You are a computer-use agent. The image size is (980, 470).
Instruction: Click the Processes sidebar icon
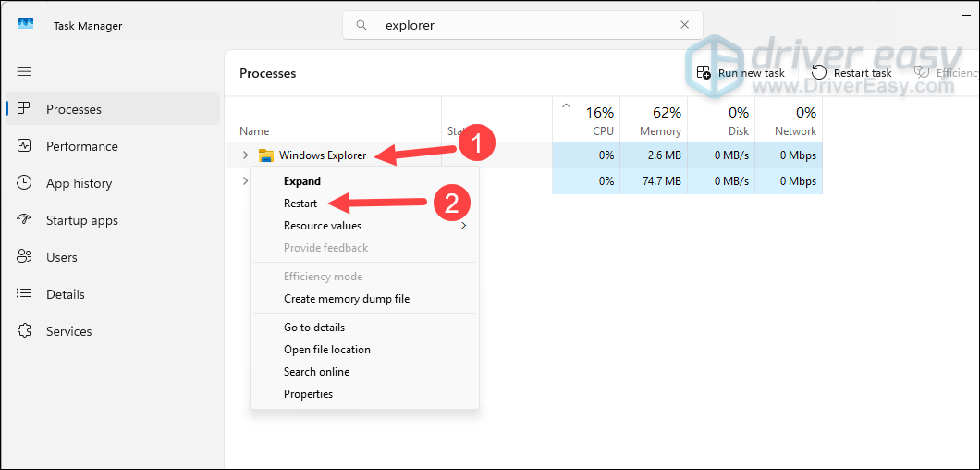click(x=24, y=108)
